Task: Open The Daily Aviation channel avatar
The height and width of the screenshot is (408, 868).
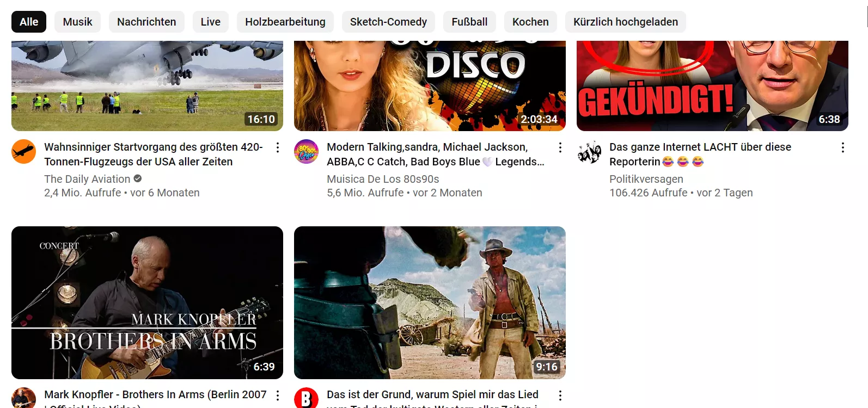Action: [23, 152]
